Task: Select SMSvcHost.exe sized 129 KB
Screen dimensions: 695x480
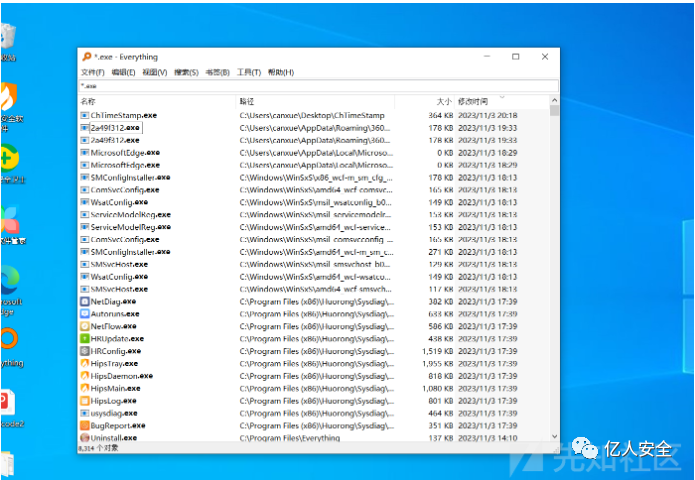Action: click(x=119, y=264)
